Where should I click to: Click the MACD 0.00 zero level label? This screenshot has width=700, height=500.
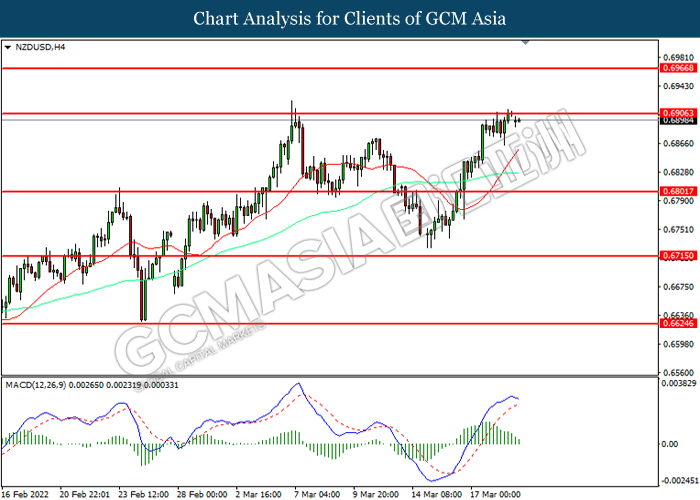tap(670, 444)
